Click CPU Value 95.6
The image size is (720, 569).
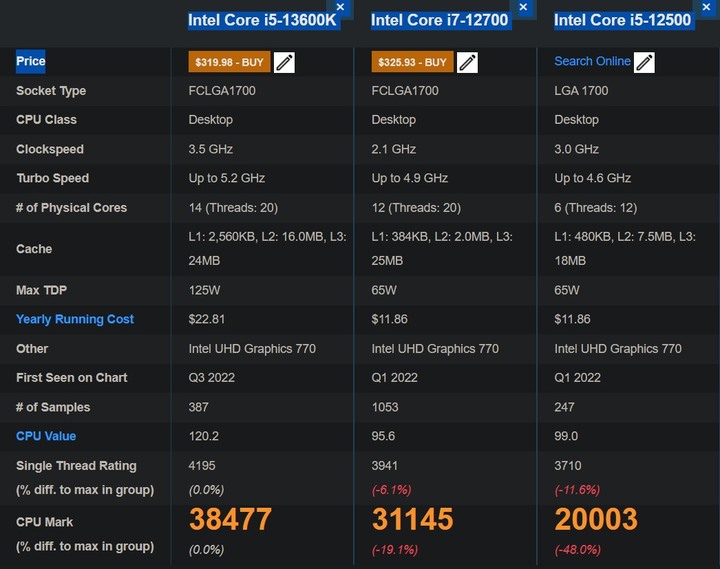[383, 436]
